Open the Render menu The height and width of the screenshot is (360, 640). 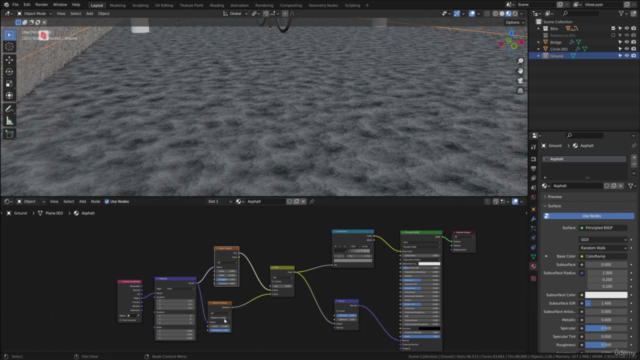pos(41,4)
